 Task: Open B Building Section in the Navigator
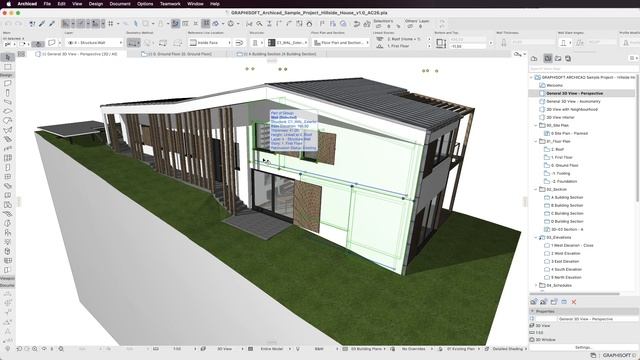[x=567, y=205]
